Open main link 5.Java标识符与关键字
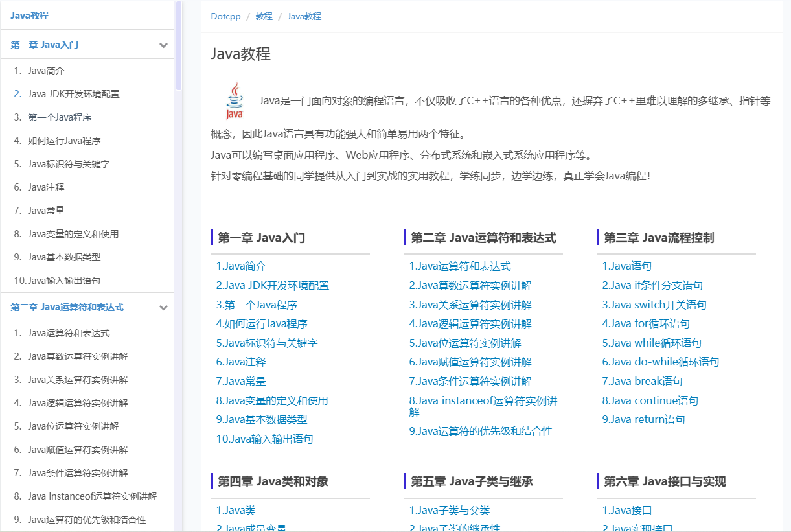The height and width of the screenshot is (532, 791). pos(267,343)
